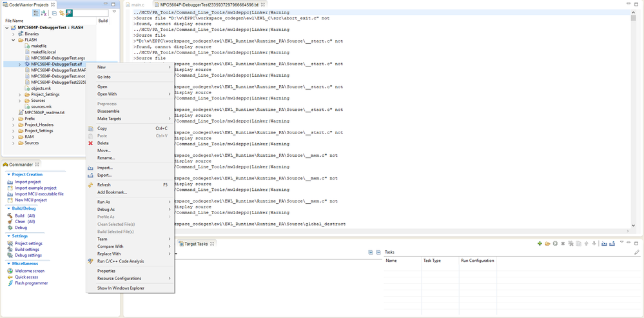Click import tasks icon in Target Tasks
This screenshot has width=644, height=318.
click(x=604, y=244)
